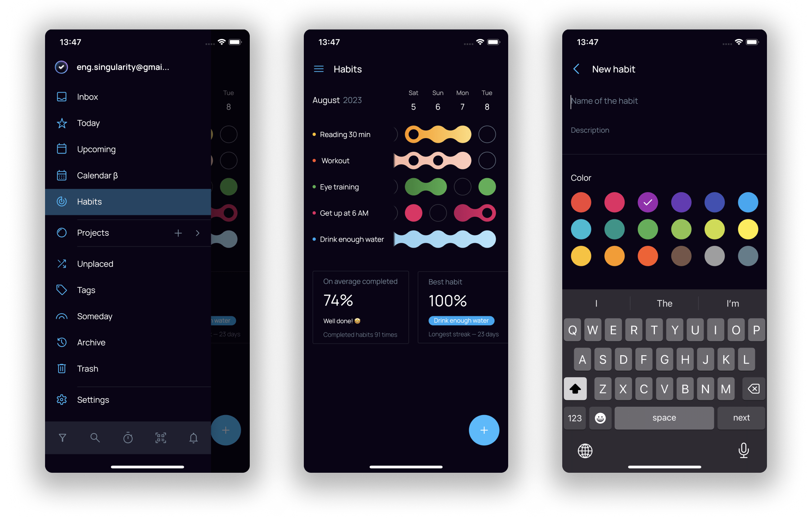Click the hamburger menu icon on Habits
The height and width of the screenshot is (529, 812).
pyautogui.click(x=317, y=69)
